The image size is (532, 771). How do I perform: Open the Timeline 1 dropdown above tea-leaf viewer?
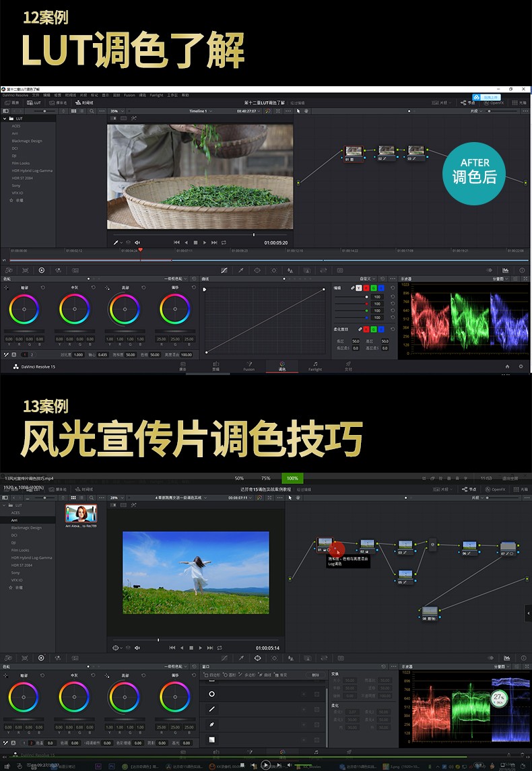click(x=200, y=111)
